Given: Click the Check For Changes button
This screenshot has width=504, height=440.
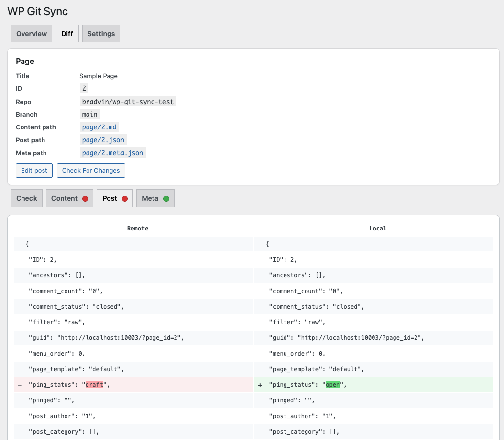Looking at the screenshot, I should coord(91,170).
